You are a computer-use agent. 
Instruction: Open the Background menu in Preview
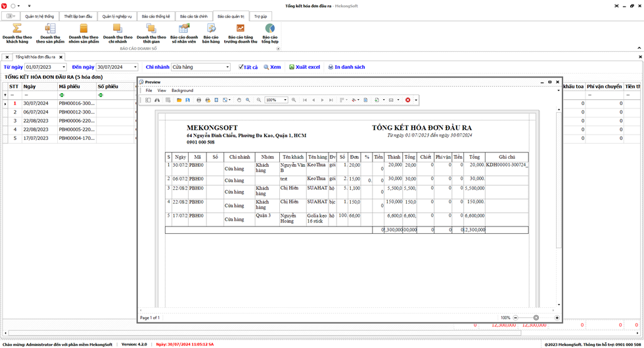pyautogui.click(x=182, y=91)
